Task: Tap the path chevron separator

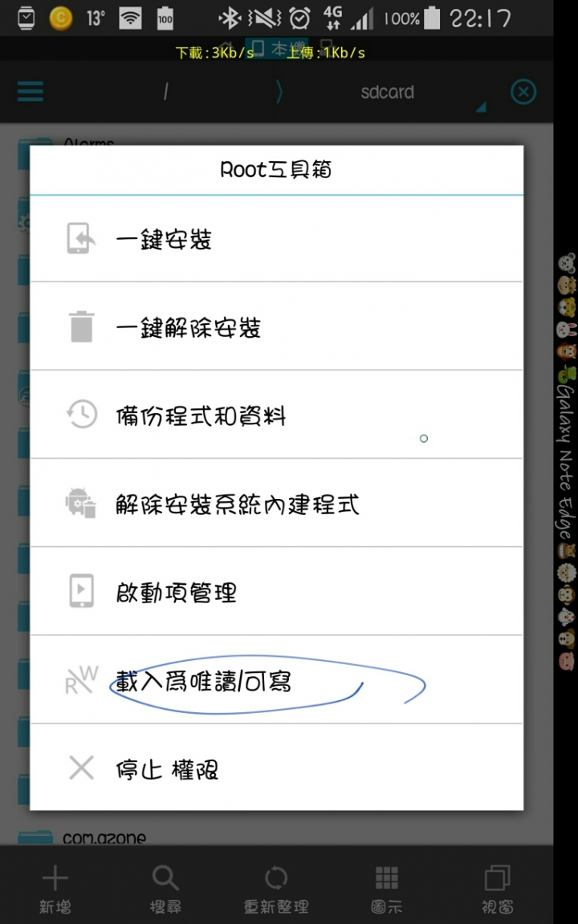Action: coord(279,92)
